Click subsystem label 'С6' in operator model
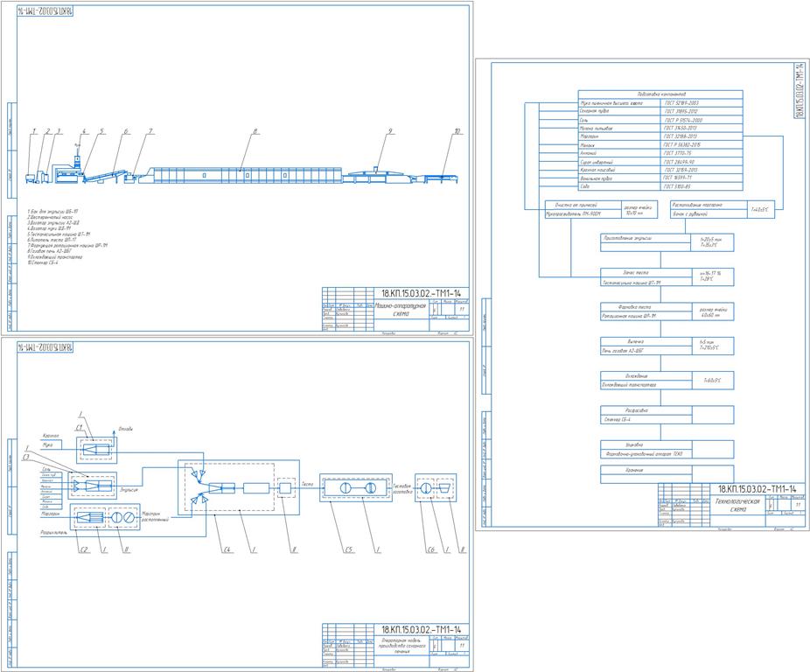 point(431,550)
